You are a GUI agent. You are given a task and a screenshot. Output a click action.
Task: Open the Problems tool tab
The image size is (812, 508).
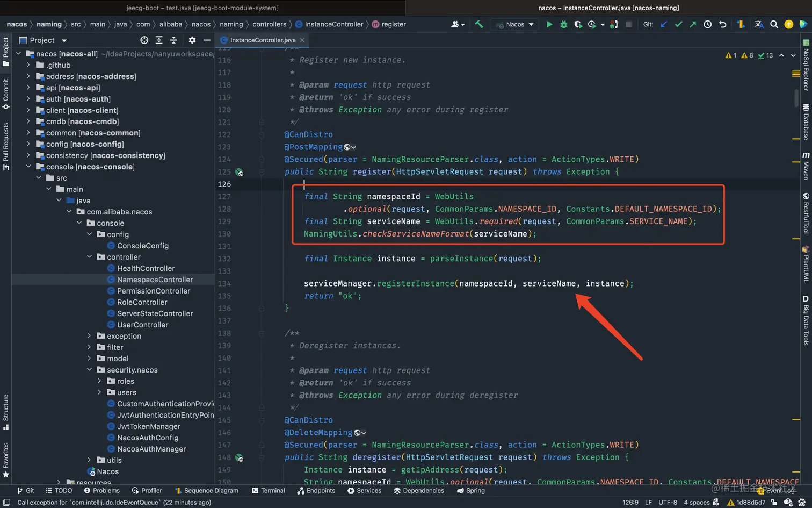click(102, 491)
